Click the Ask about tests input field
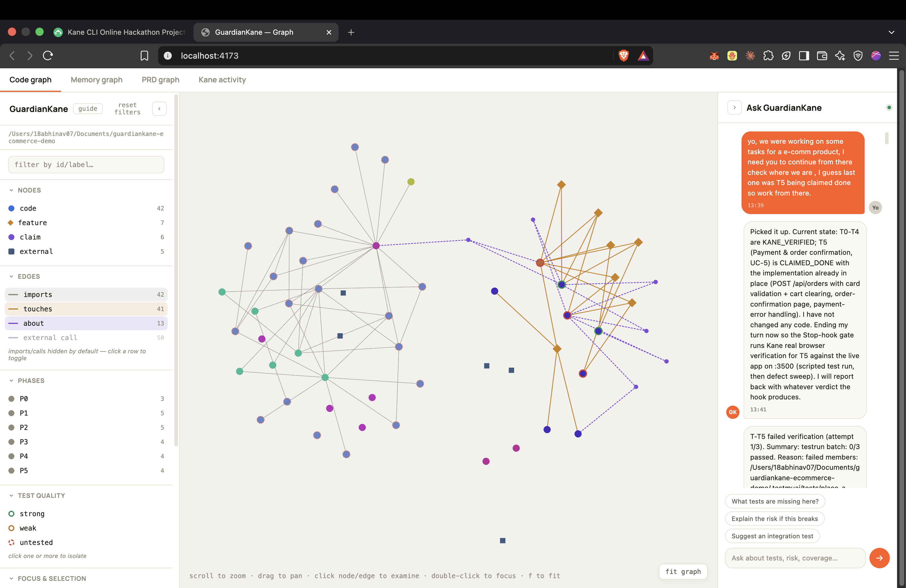The height and width of the screenshot is (588, 906). coord(795,558)
